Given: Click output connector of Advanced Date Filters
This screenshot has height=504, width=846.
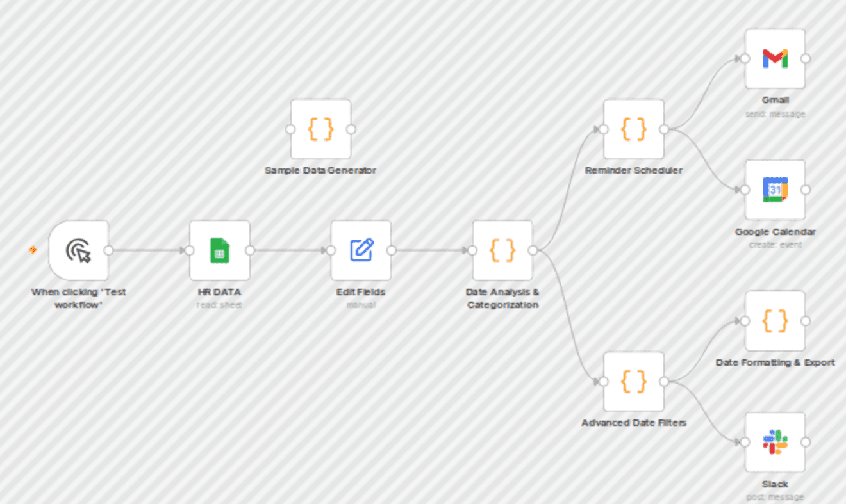Looking at the screenshot, I should [664, 381].
